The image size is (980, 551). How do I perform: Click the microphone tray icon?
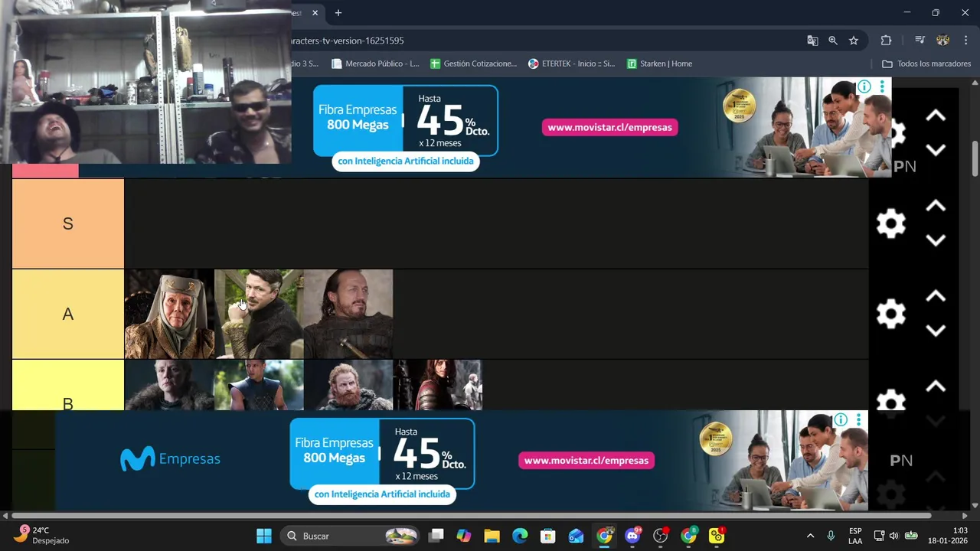pos(831,536)
